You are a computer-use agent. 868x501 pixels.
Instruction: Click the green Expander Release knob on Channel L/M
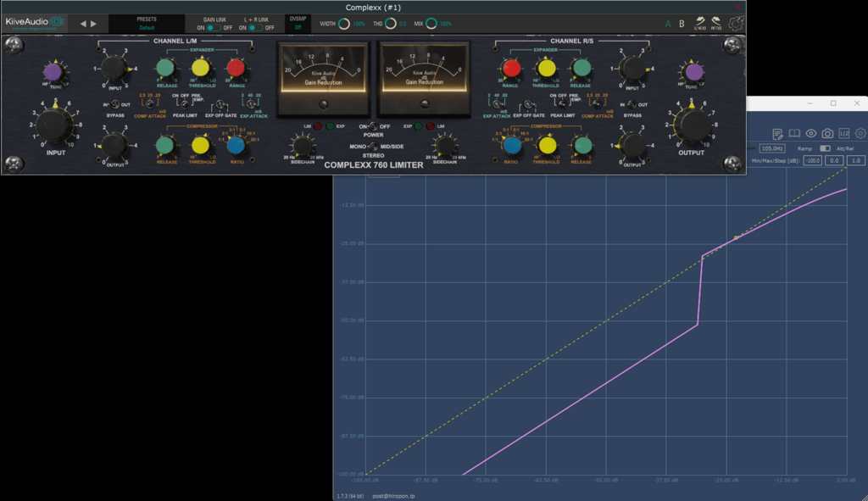165,68
